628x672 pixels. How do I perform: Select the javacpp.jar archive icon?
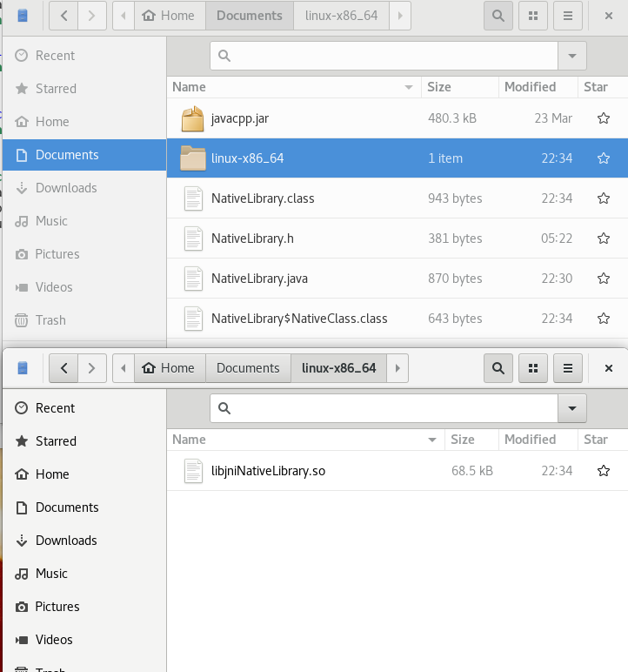[x=193, y=118]
